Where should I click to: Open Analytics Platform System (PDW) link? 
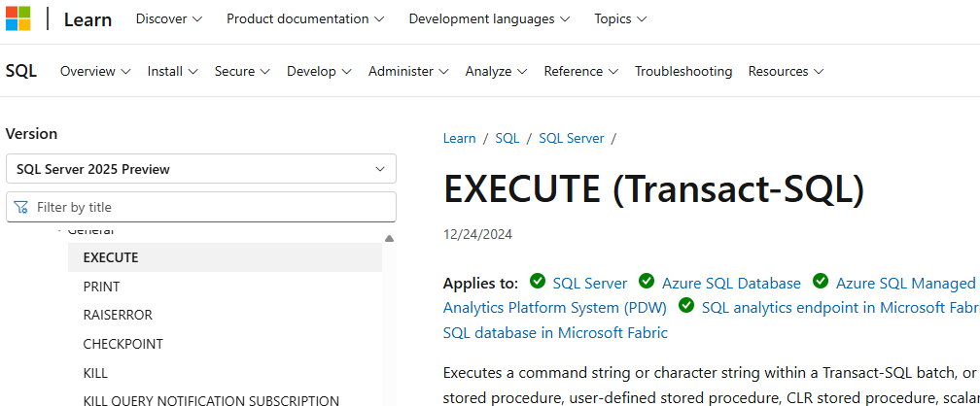[x=555, y=308]
